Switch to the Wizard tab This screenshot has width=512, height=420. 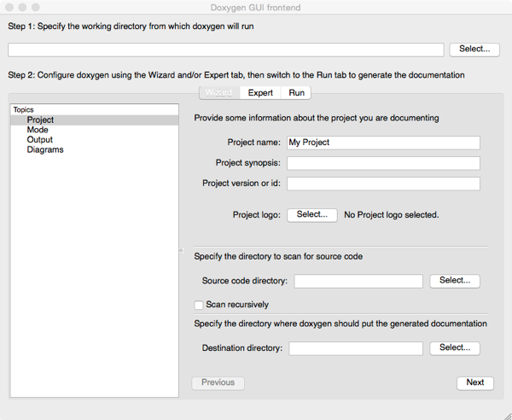218,92
